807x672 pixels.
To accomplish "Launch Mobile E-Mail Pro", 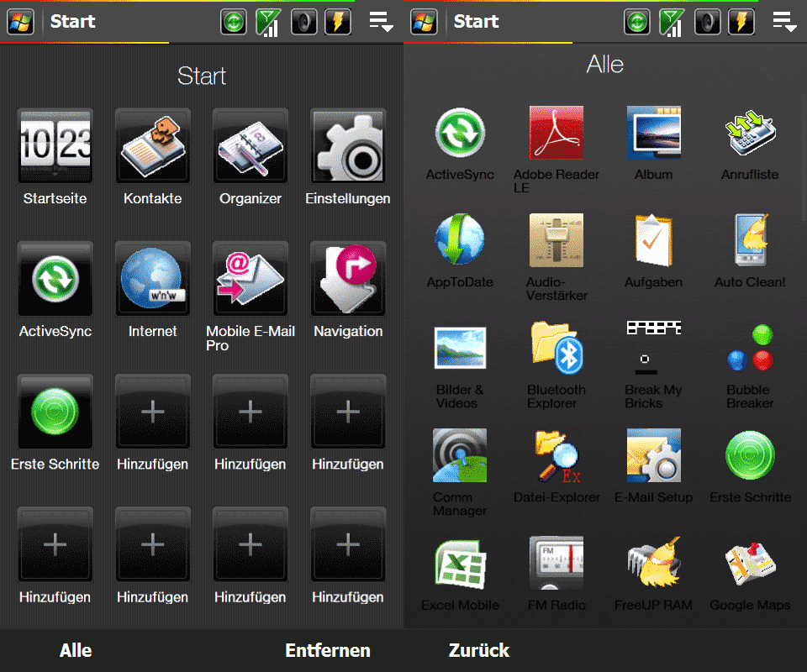I will (251, 279).
